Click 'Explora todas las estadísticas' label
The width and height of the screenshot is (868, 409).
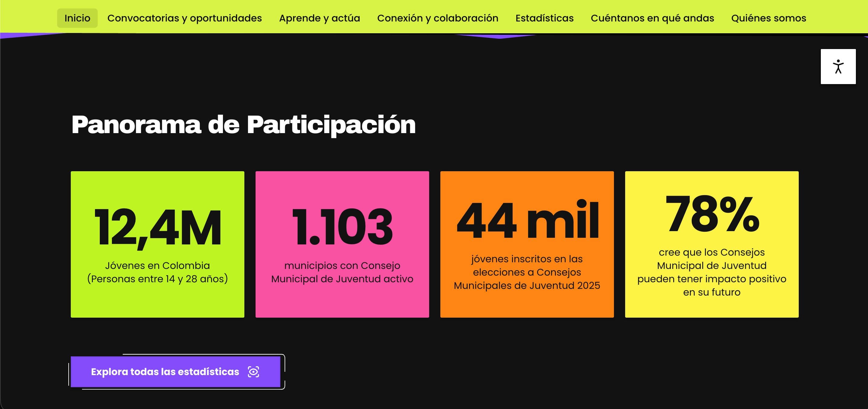[165, 371]
